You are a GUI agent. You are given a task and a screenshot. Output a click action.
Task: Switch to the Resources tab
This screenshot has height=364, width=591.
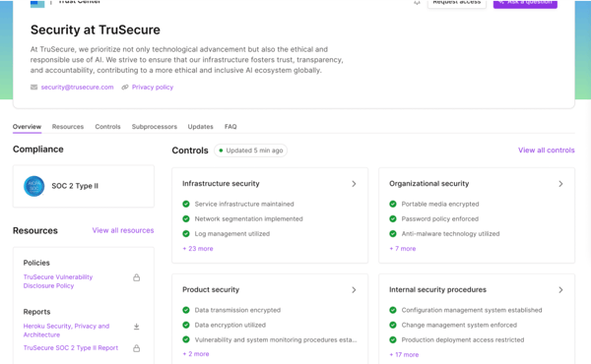(x=68, y=127)
